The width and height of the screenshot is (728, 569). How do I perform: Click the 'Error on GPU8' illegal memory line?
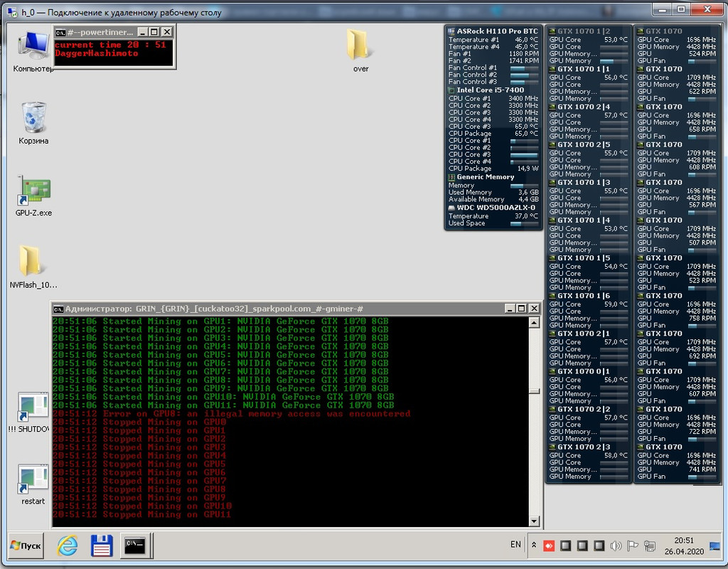pyautogui.click(x=231, y=413)
